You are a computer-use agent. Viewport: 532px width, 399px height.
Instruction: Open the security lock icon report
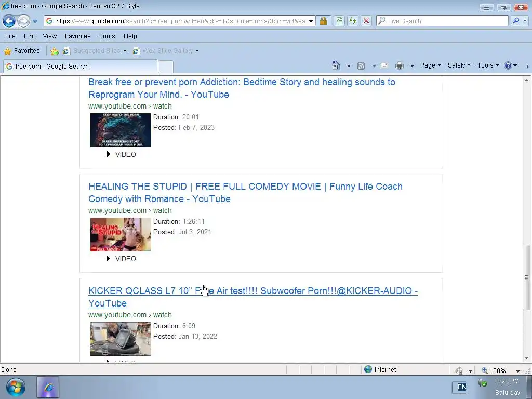[x=323, y=21]
